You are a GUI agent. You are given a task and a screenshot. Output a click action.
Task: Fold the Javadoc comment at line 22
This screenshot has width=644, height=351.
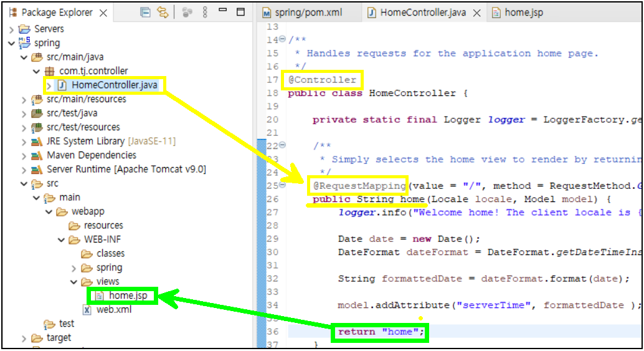[x=283, y=145]
